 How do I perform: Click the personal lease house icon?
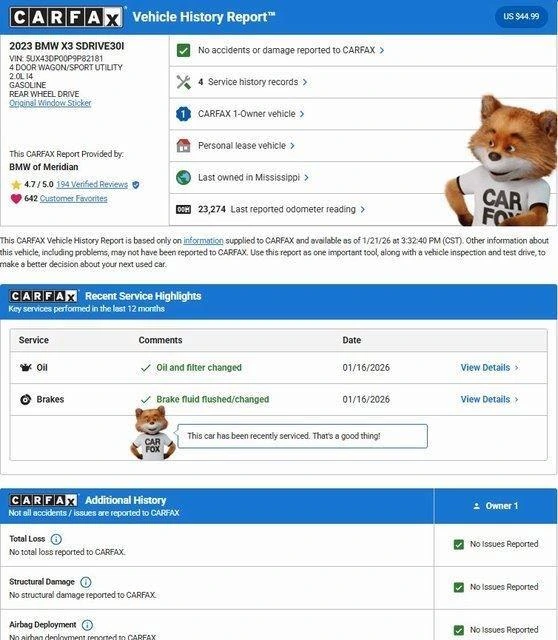pos(183,146)
